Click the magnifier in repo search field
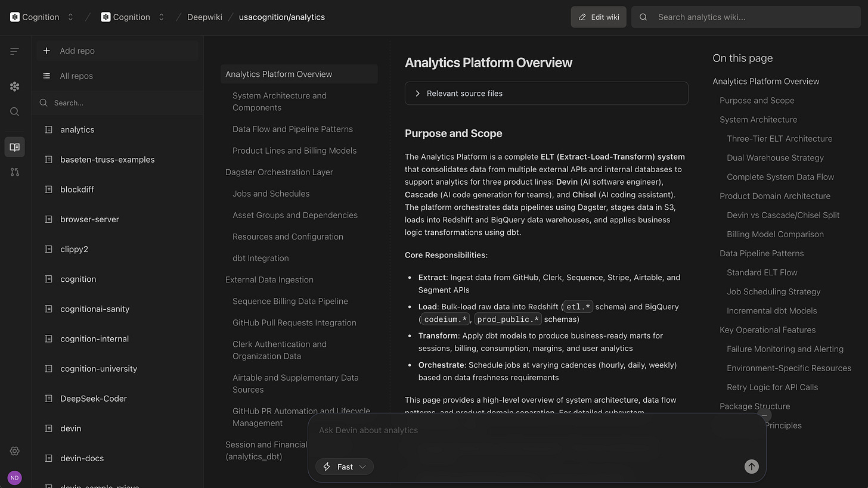The width and height of the screenshot is (868, 488). pyautogui.click(x=44, y=102)
